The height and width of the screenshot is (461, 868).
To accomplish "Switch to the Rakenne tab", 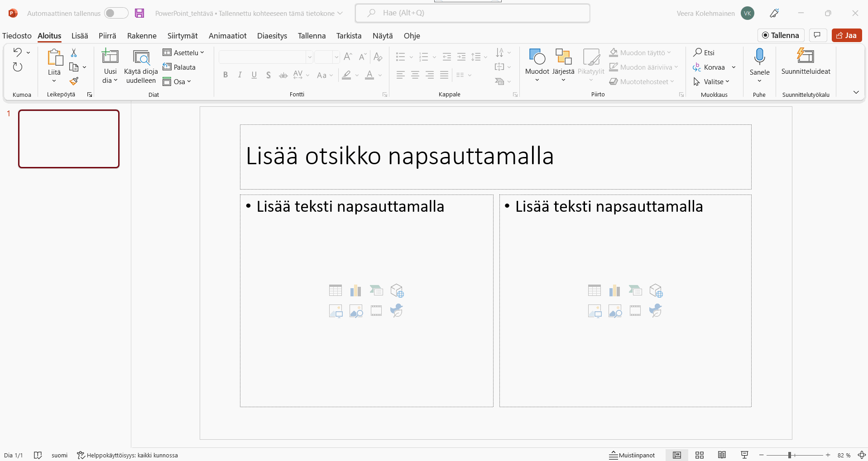I will 142,36.
